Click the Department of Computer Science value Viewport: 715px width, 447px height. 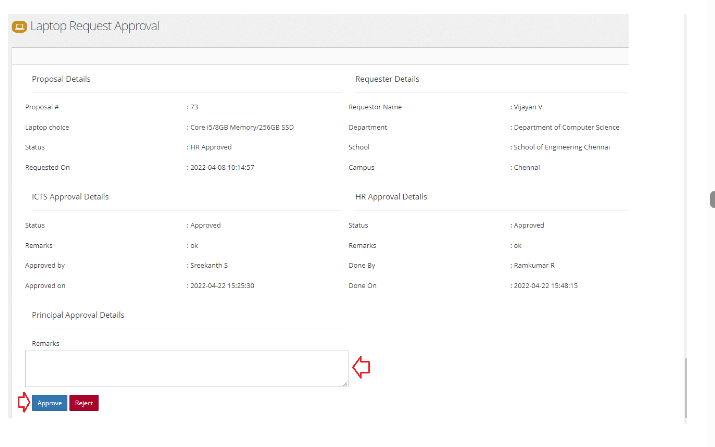click(566, 128)
